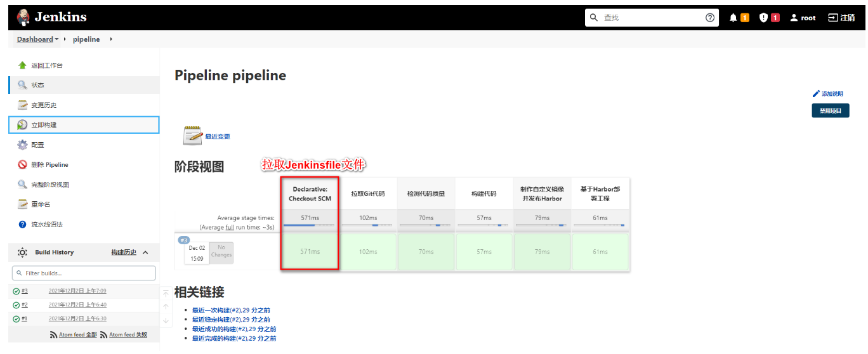The image size is (868, 354).
Task: Click pipeline in the breadcrumb
Action: click(x=86, y=39)
